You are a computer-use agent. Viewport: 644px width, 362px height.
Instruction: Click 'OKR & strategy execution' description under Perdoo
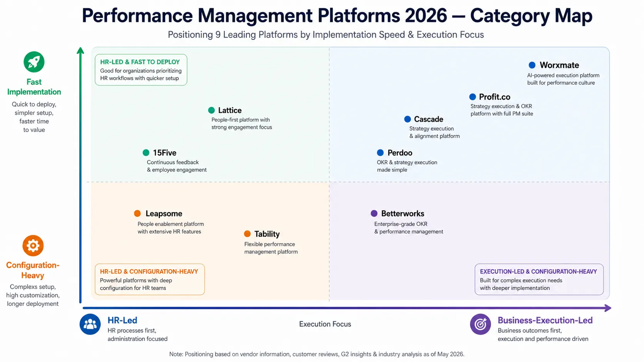pyautogui.click(x=407, y=162)
